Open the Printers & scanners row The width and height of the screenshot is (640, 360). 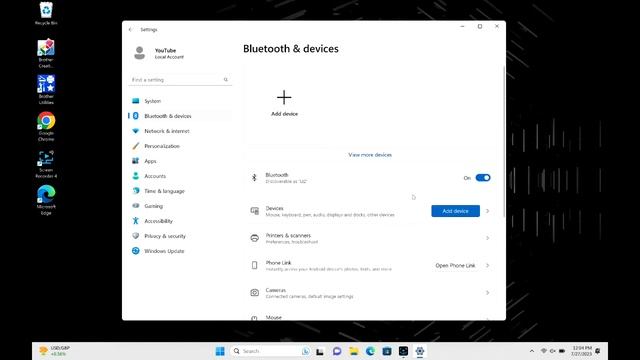[371, 238]
